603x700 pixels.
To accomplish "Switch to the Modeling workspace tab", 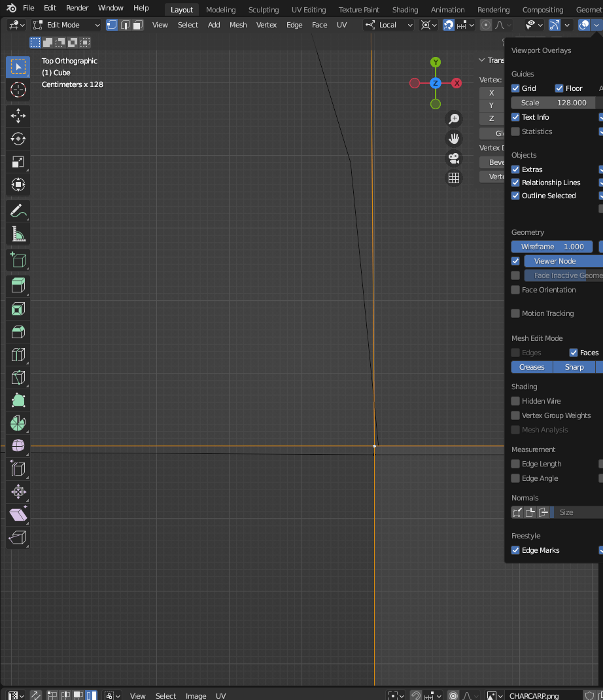I will [x=220, y=10].
